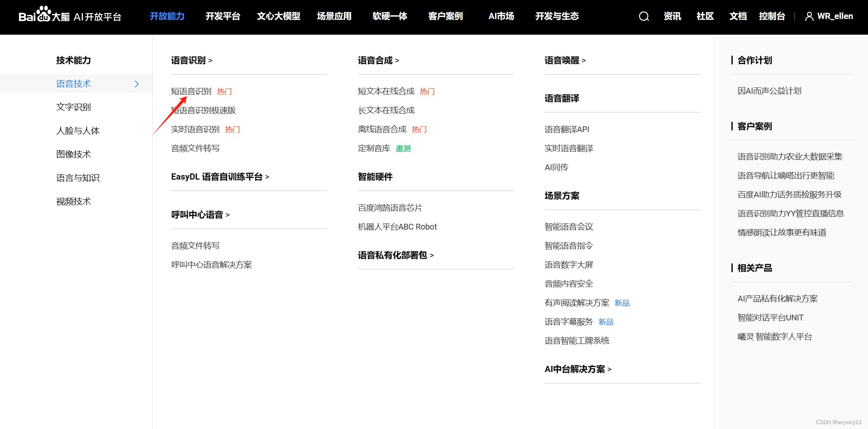868x429 pixels.
Task: Open 语音识别助力农业大数据采集 case
Action: pos(790,156)
